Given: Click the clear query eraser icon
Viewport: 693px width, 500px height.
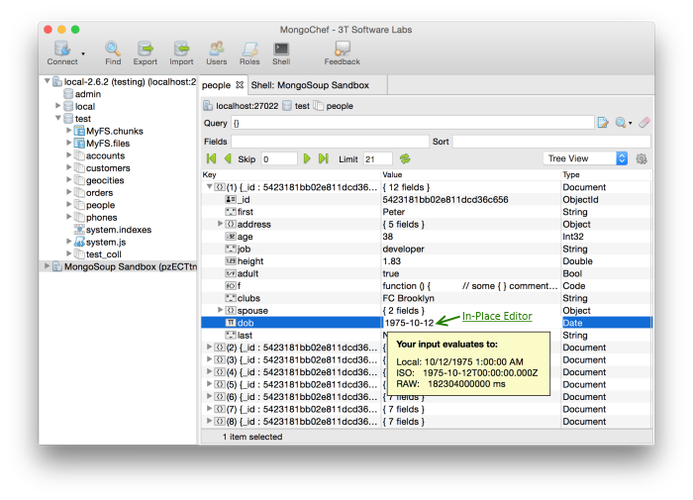Looking at the screenshot, I should (x=644, y=122).
